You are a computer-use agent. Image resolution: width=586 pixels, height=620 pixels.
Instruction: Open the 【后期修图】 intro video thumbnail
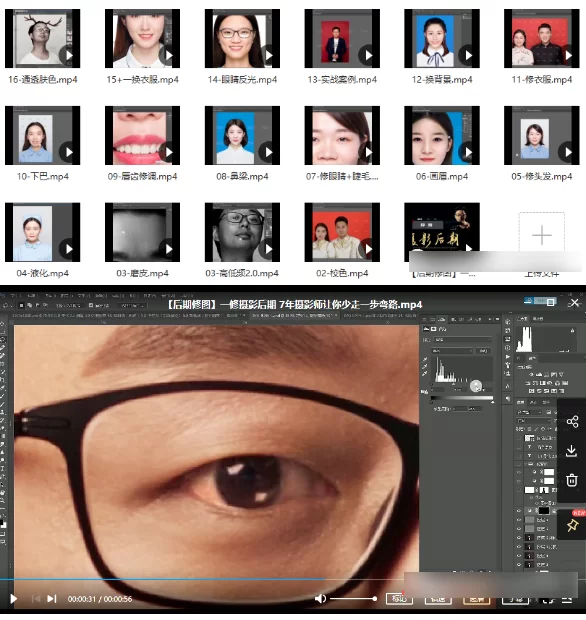tap(442, 229)
